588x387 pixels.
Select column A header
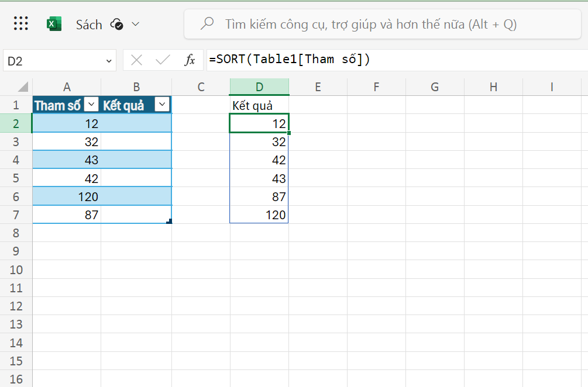(x=67, y=87)
